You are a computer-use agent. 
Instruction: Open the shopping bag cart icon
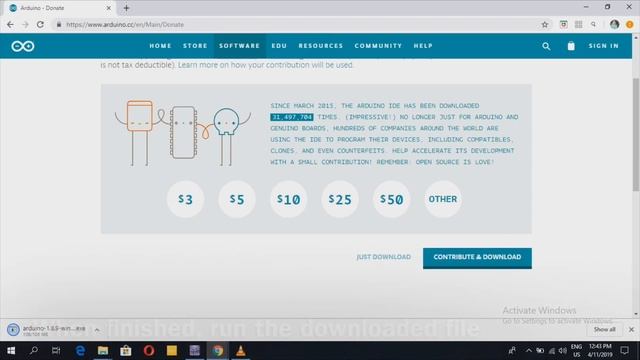click(571, 46)
